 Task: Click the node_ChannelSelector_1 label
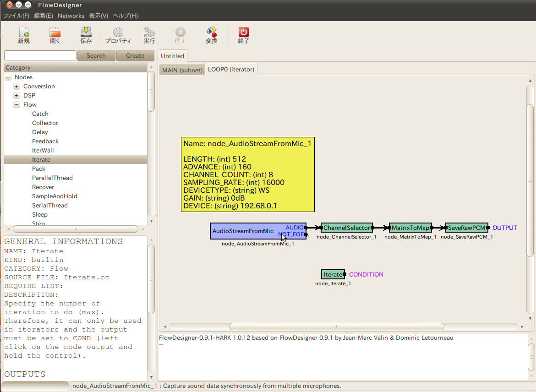tap(347, 237)
